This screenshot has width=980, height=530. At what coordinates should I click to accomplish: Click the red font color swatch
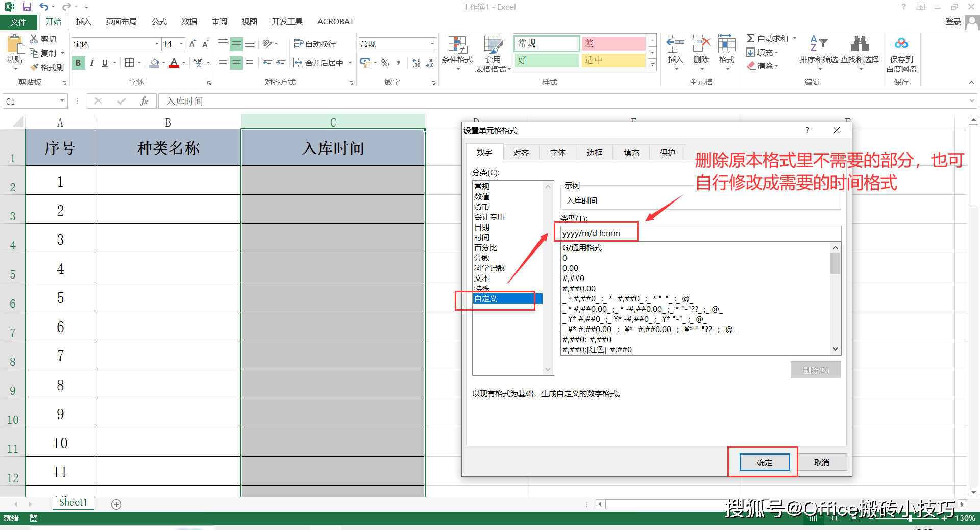[174, 66]
